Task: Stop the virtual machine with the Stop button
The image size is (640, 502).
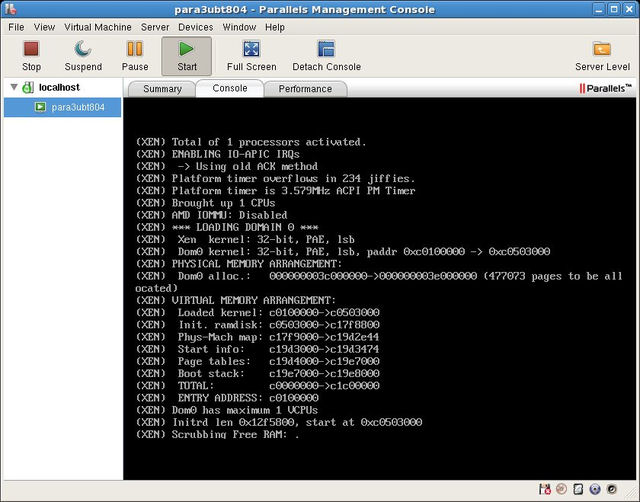Action: tap(31, 56)
